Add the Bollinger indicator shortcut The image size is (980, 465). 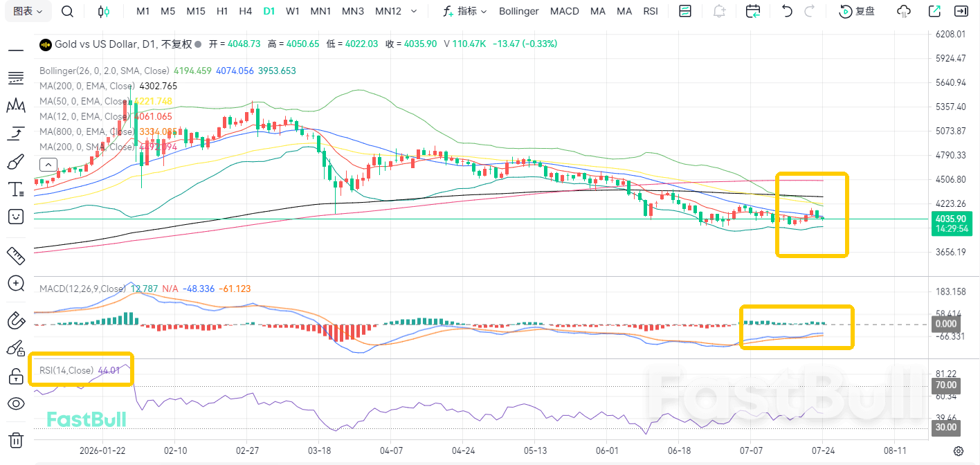519,11
